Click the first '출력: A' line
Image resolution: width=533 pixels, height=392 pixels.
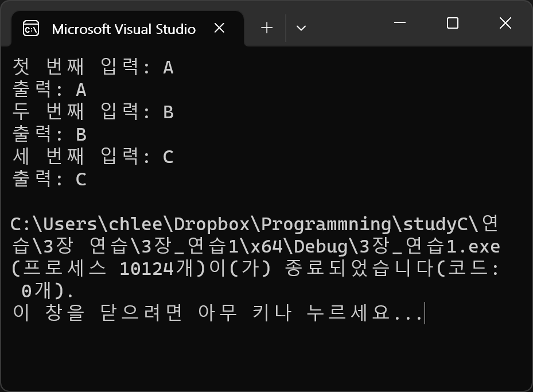(x=50, y=89)
